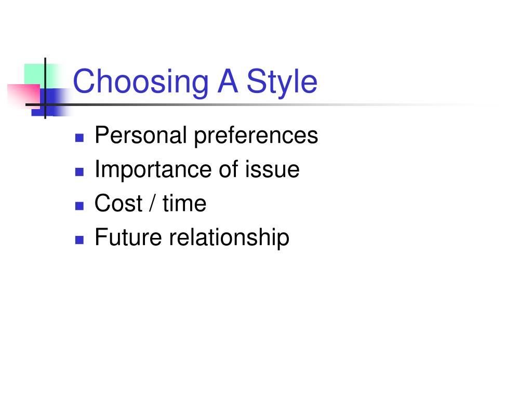532x399 pixels.
Task: Select the pink gradient square
Action: 23,96
